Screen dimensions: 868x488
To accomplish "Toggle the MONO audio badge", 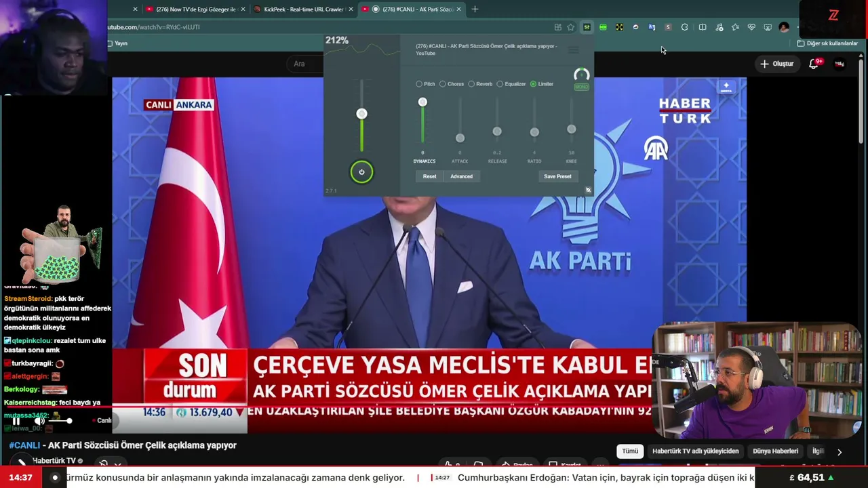I will click(x=581, y=87).
